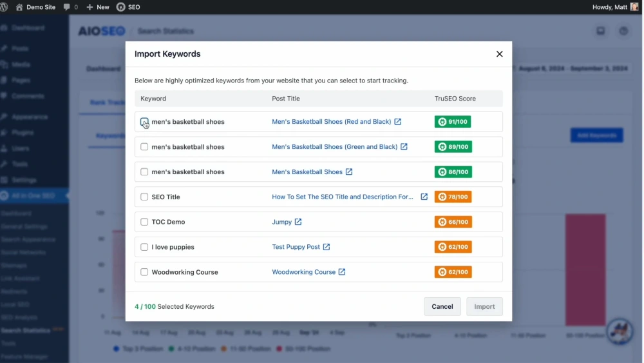Viewport: 644px width, 363px height.
Task: Open the AIOSEO mascot help widget
Action: coord(620,331)
